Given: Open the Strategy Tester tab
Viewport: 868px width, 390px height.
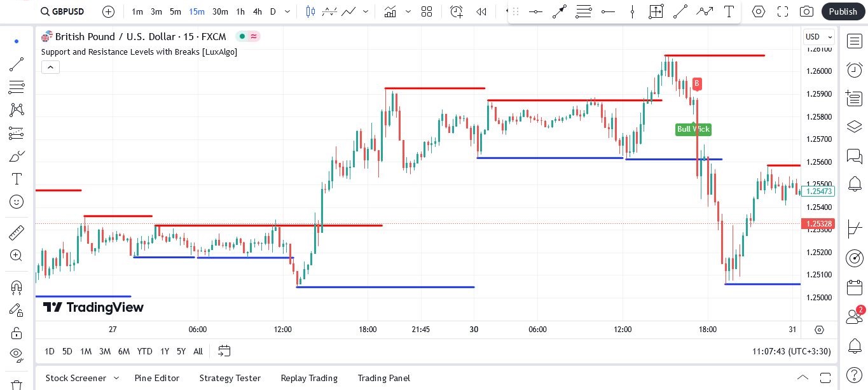Looking at the screenshot, I should click(x=230, y=378).
